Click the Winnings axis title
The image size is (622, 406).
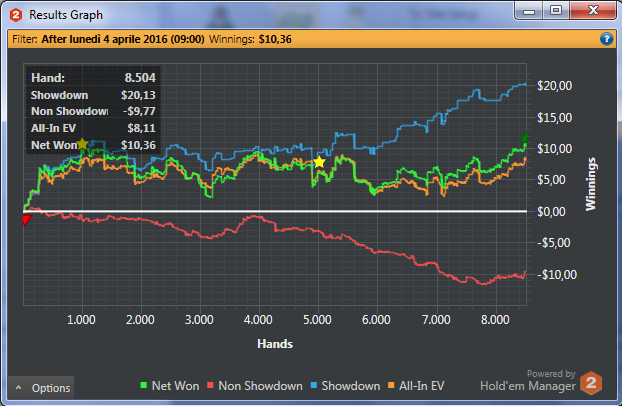[591, 184]
